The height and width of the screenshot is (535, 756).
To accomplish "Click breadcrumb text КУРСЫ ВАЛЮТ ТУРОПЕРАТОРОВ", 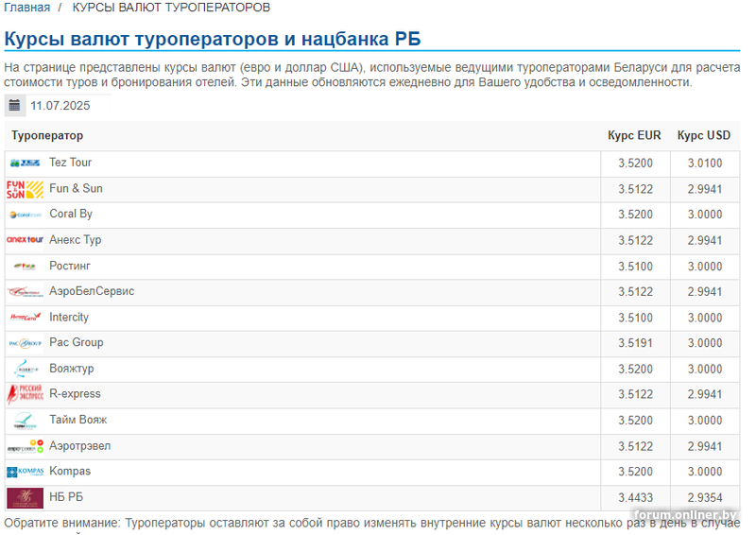I will tap(171, 8).
